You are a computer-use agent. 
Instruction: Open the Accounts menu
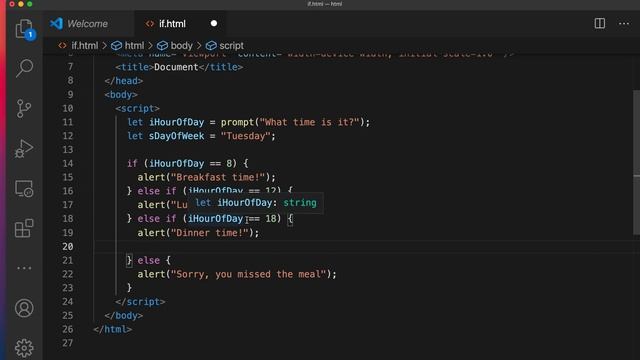coord(24,308)
